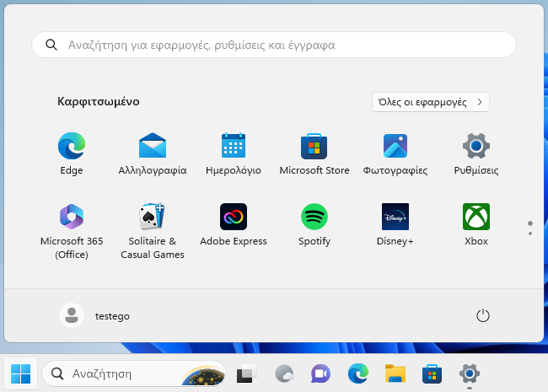Open File Explorer from taskbar

[x=395, y=373]
